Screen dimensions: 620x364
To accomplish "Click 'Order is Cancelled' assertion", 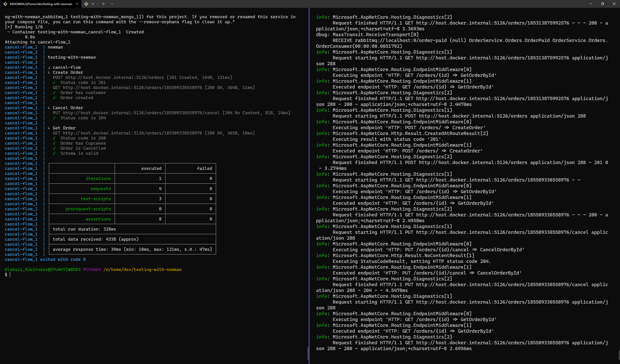I will coord(83,148).
